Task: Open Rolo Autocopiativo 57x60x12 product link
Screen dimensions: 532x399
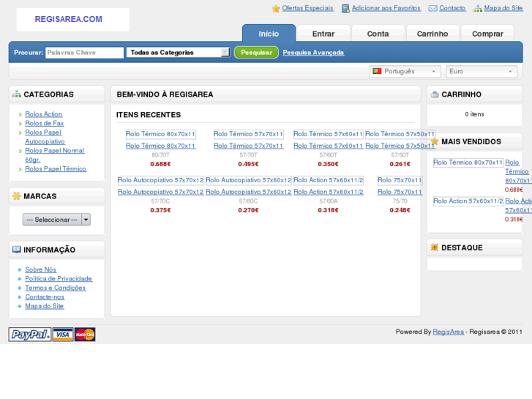Action: (x=249, y=192)
